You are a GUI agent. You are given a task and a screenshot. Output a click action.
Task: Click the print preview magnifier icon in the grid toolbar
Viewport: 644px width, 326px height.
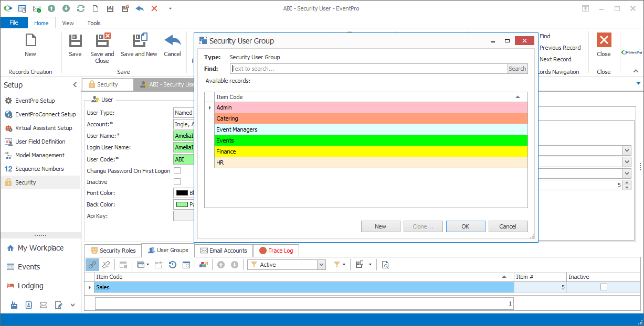click(385, 265)
